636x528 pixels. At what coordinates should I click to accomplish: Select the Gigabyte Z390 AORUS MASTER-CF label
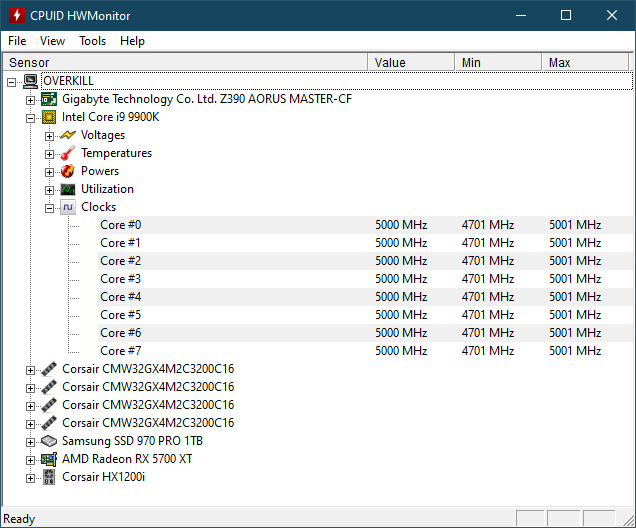click(207, 99)
